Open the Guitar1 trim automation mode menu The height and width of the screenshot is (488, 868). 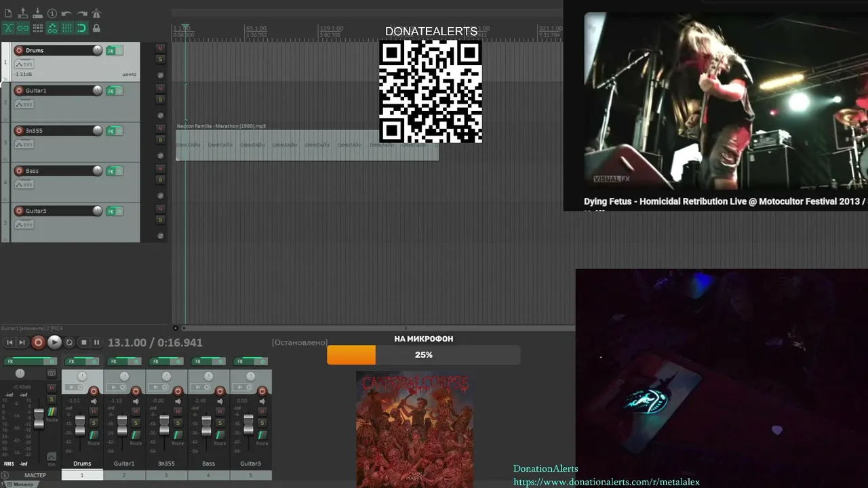[24, 104]
